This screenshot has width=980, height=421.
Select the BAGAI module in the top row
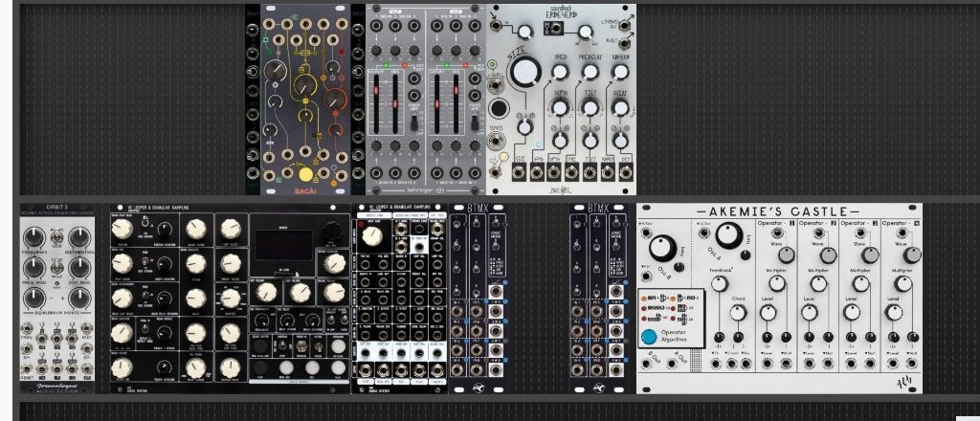coord(305,100)
